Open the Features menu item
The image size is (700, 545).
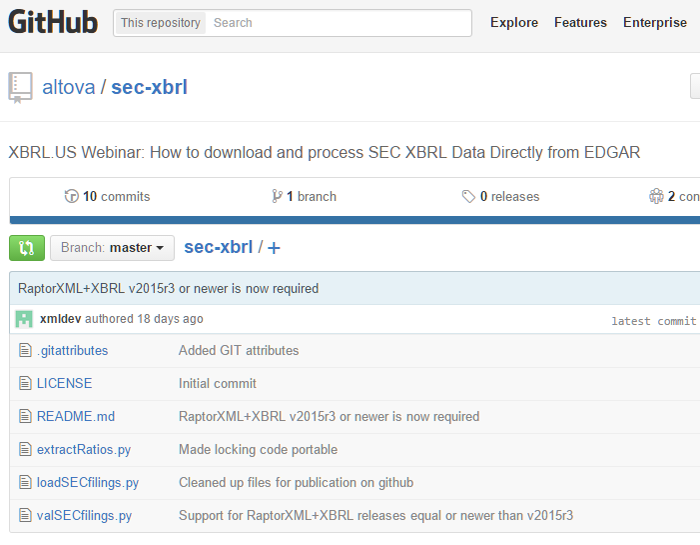580,23
